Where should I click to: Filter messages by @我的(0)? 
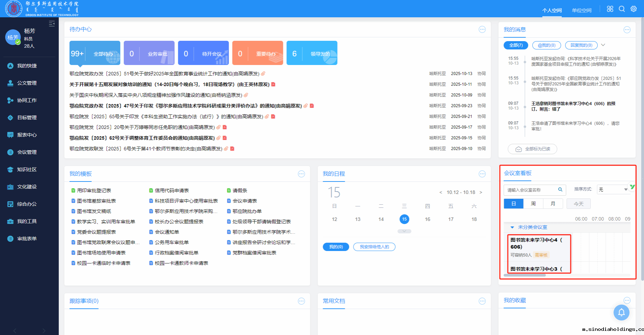point(546,45)
